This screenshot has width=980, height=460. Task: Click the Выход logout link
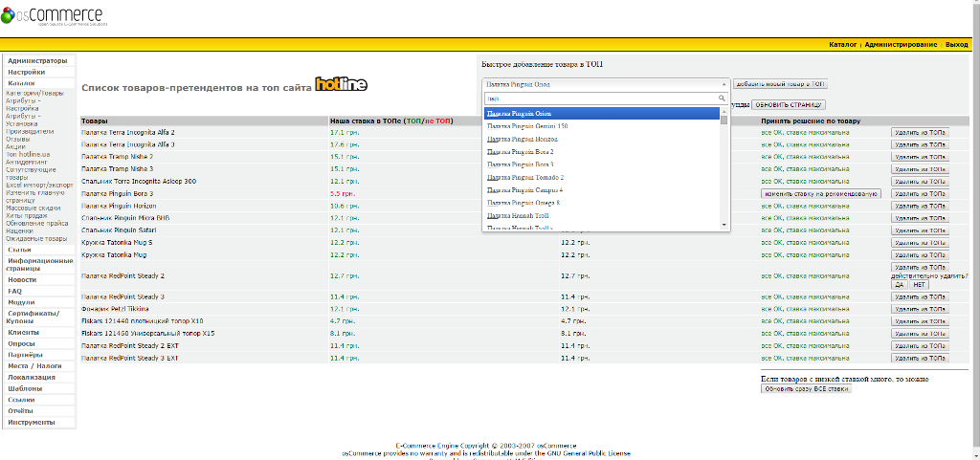point(956,45)
